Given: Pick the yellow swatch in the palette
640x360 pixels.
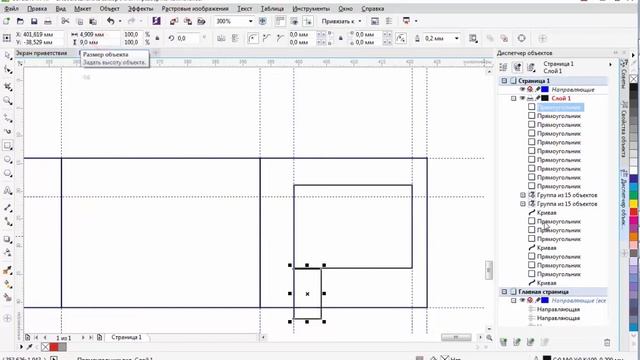Looking at the screenshot, I should coord(633,203).
